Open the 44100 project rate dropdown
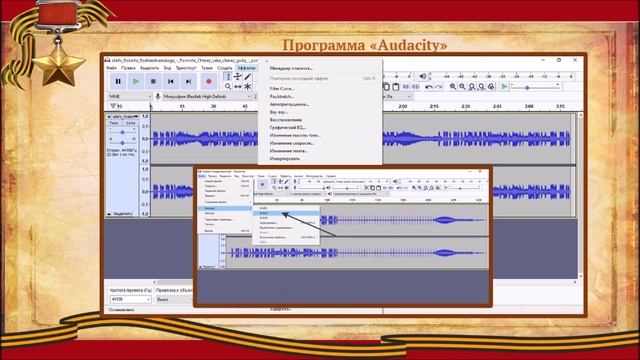Viewport: 640px width, 360px height. (130, 299)
